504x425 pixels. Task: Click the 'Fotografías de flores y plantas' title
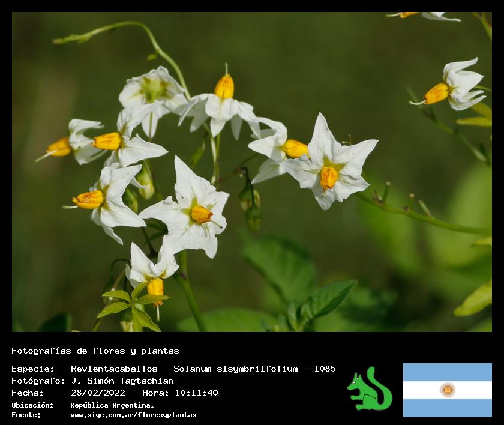[x=95, y=351]
